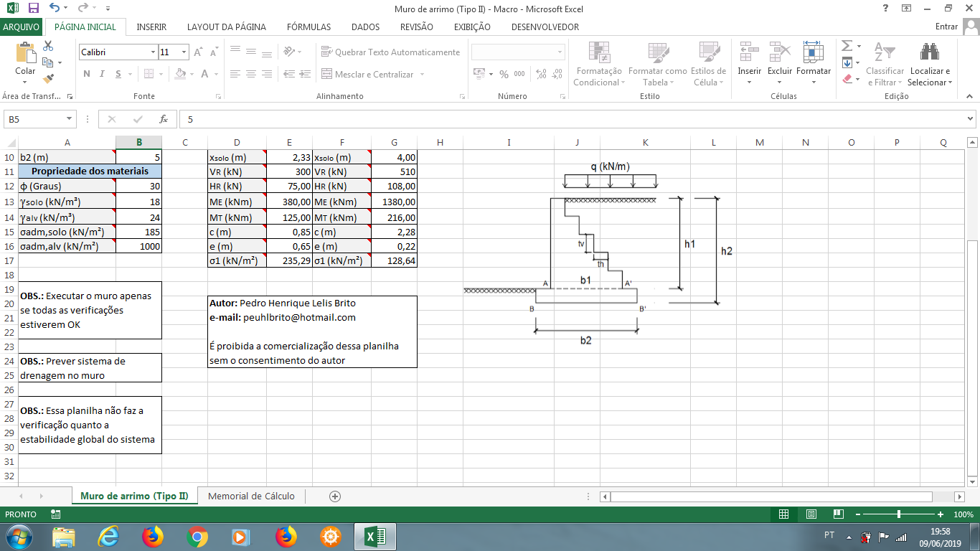Collapse the ribbon with the chevron arrow
980x551 pixels.
click(x=969, y=96)
